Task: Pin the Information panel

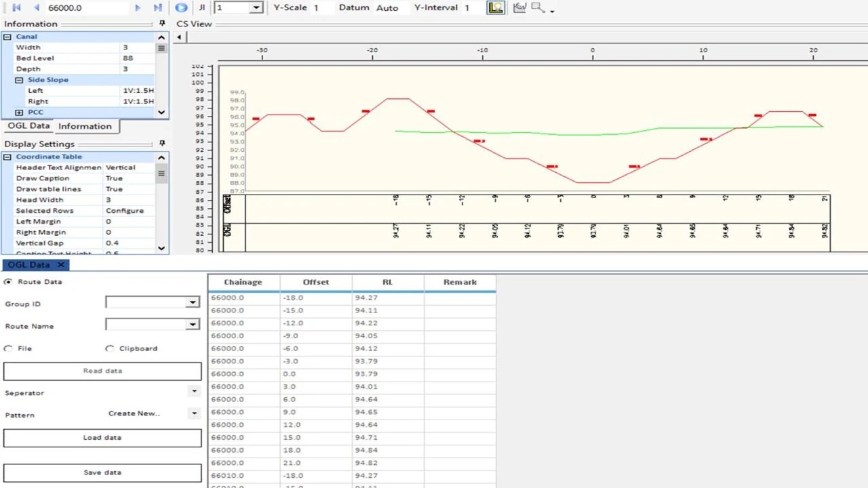Action: point(162,24)
